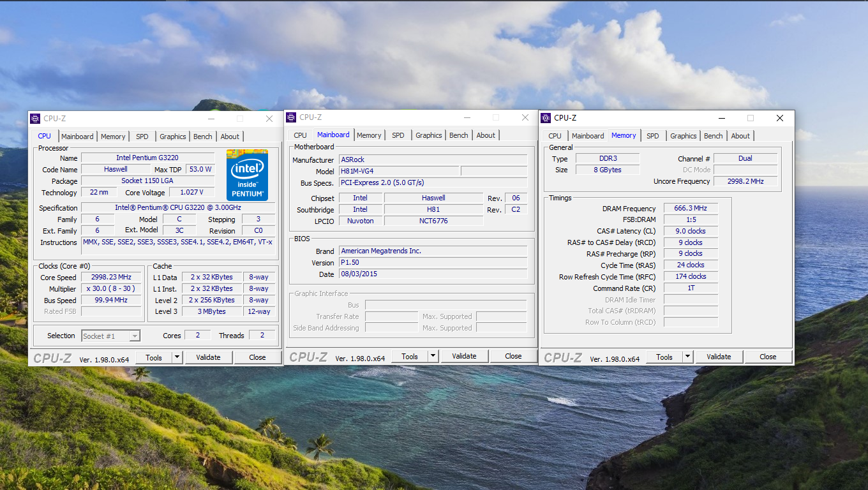This screenshot has width=868, height=490.
Task: Open Tools dropdown arrow in Memory window
Action: pos(687,357)
